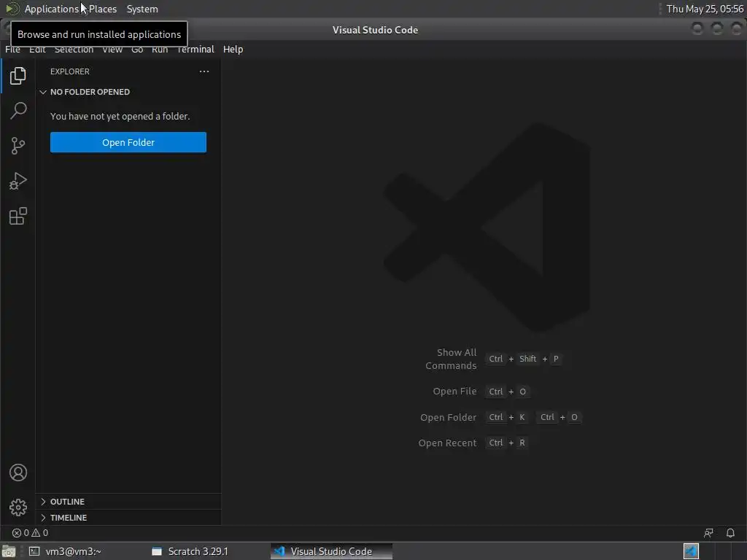Open the Places system menu
The width and height of the screenshot is (747, 560).
coord(102,9)
